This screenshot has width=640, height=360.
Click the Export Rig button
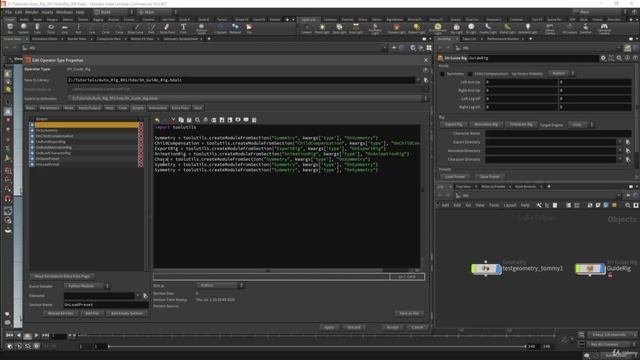tap(453, 124)
